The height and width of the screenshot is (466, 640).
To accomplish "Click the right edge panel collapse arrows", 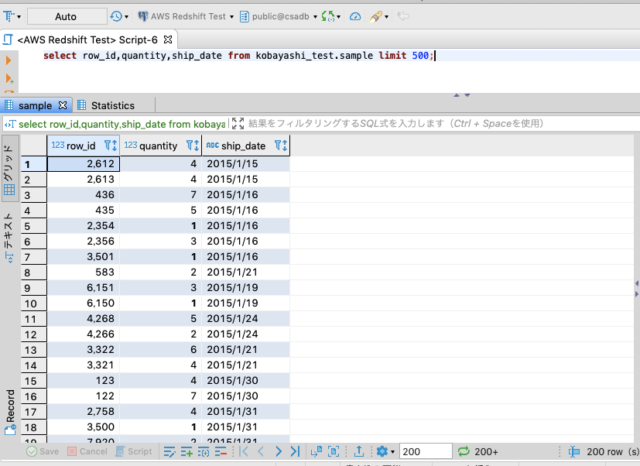I will (x=637, y=288).
